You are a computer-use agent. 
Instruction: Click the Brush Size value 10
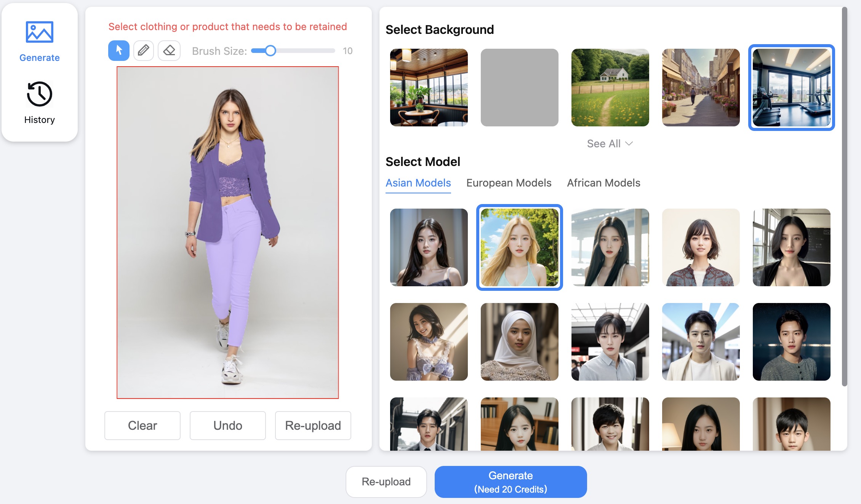[x=347, y=51]
